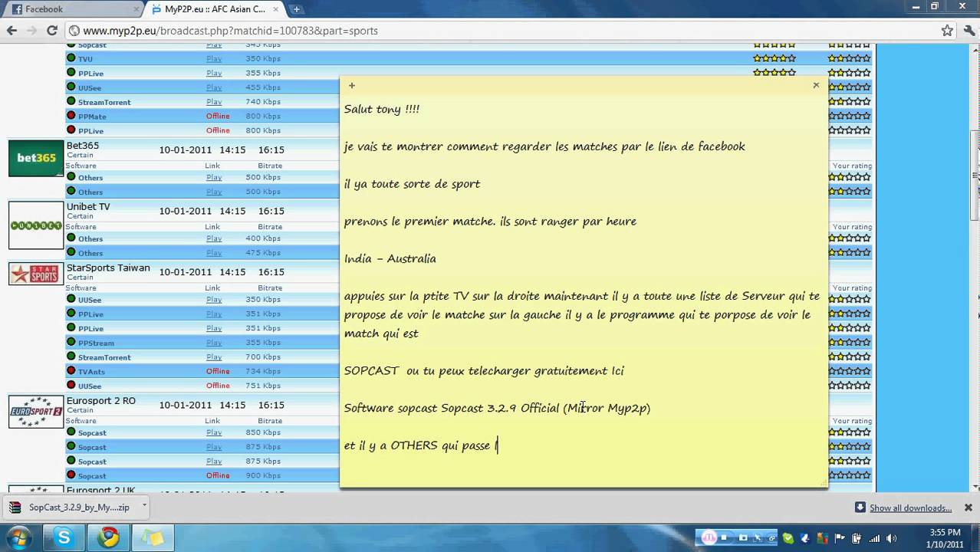980x552 pixels.
Task: Click the Eurosport 2 RO channel name
Action: click(101, 401)
